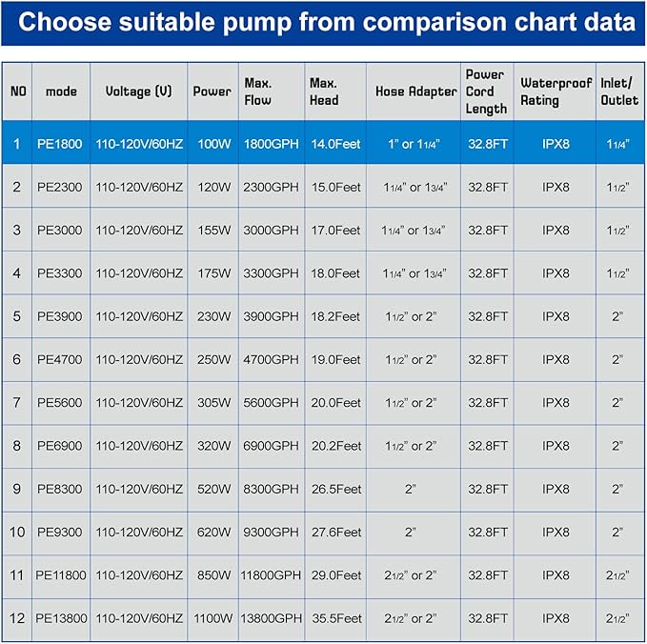This screenshot has height=644, width=647.
Task: Click the Waterproof Rating column header
Action: (556, 91)
